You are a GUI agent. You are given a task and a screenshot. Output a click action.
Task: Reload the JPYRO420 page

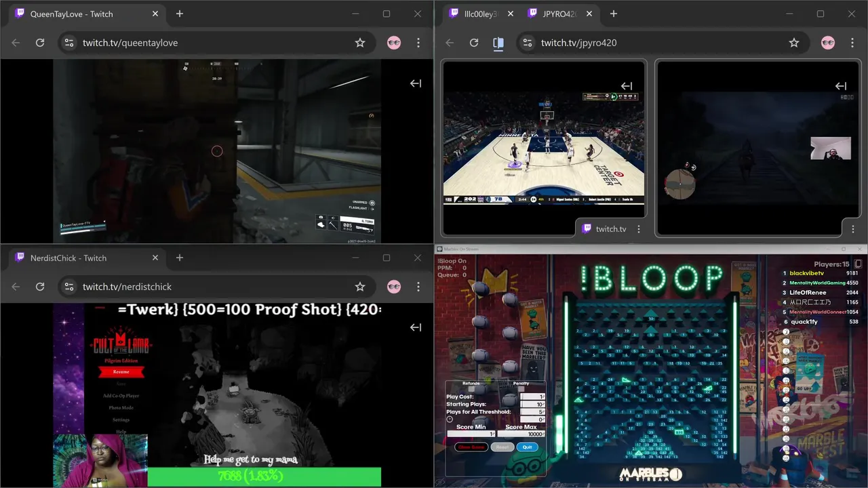coord(474,43)
